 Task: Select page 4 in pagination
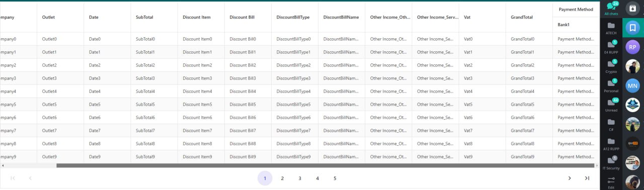[x=317, y=178]
